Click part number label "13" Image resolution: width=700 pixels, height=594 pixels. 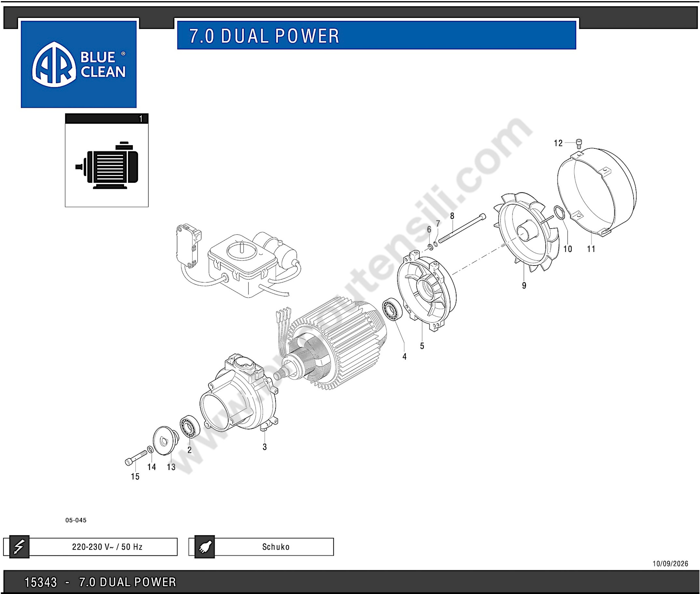click(x=171, y=467)
